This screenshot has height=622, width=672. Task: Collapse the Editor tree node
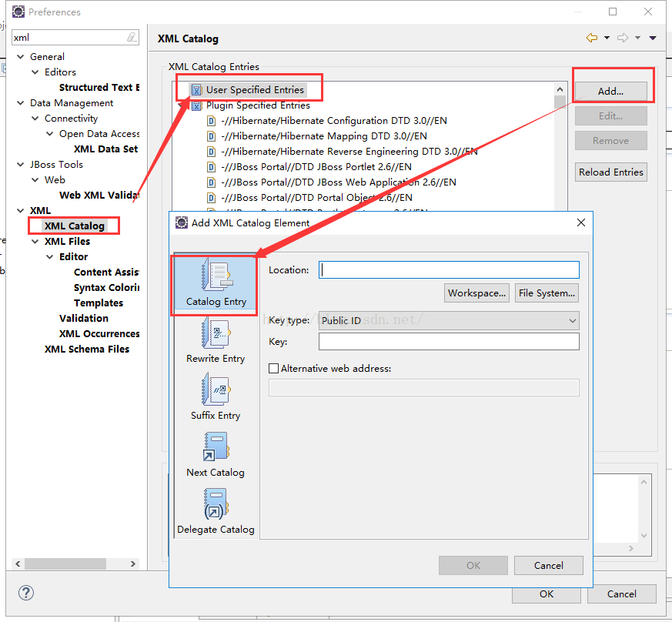click(50, 257)
